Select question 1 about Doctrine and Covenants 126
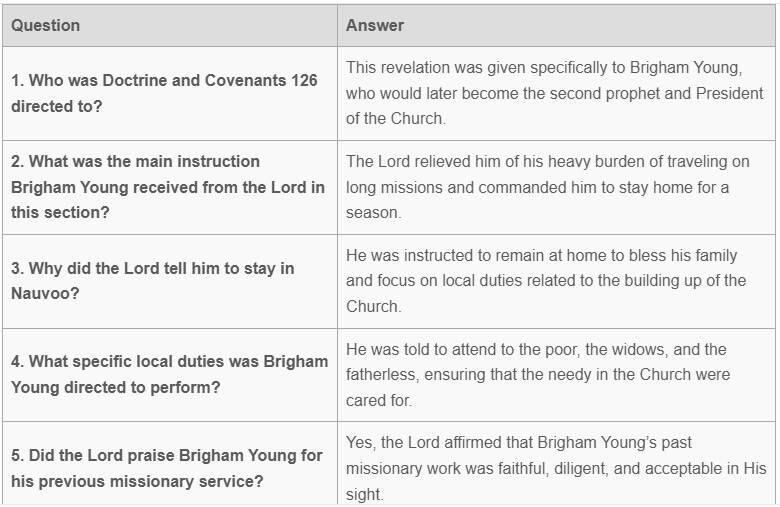780x507 pixels. tap(164, 93)
